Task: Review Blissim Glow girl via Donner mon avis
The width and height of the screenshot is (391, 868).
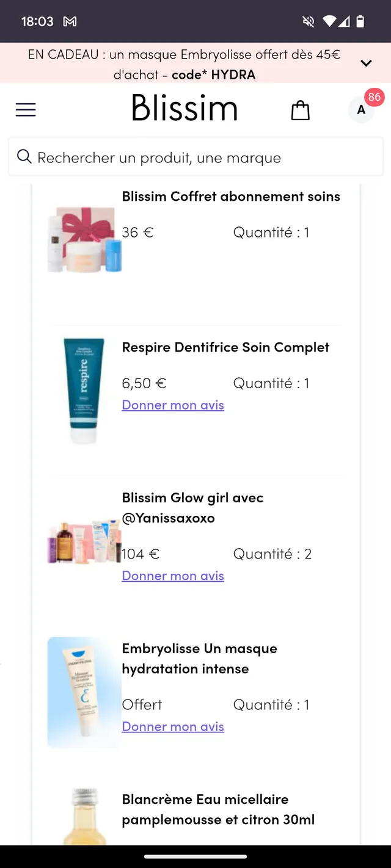Action: pos(173,576)
